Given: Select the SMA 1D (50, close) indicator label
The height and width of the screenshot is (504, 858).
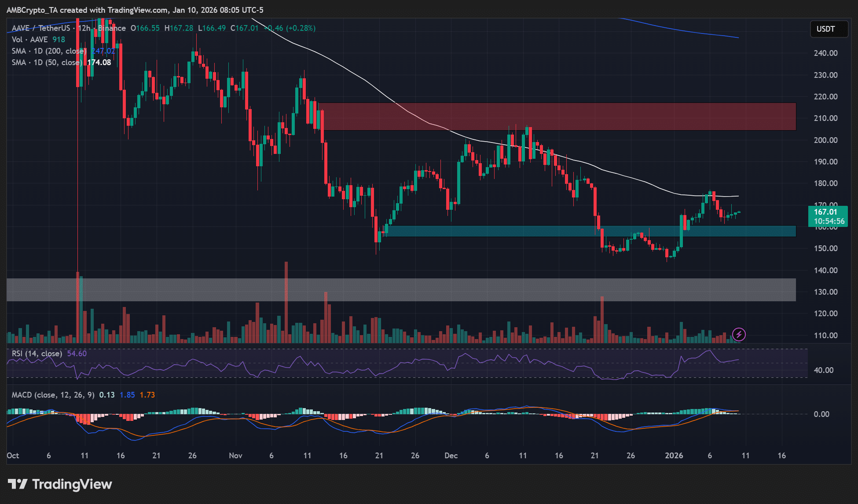Looking at the screenshot, I should click(x=44, y=62).
